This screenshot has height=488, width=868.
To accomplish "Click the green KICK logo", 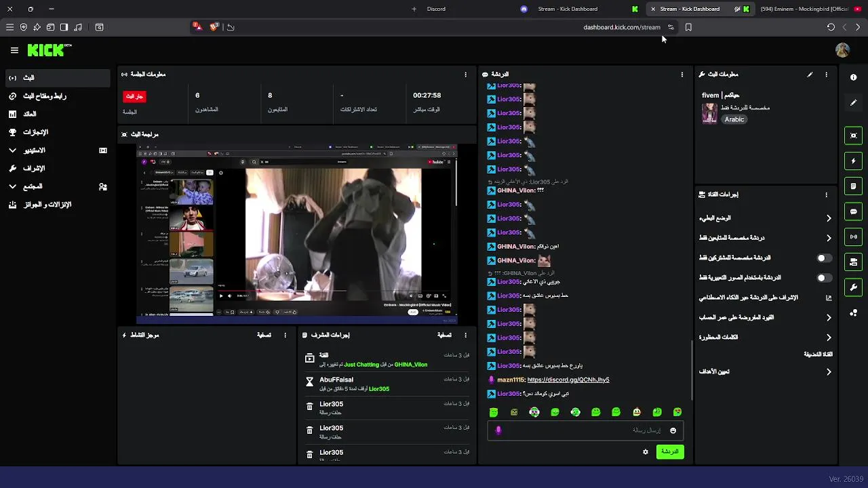I will tap(49, 50).
